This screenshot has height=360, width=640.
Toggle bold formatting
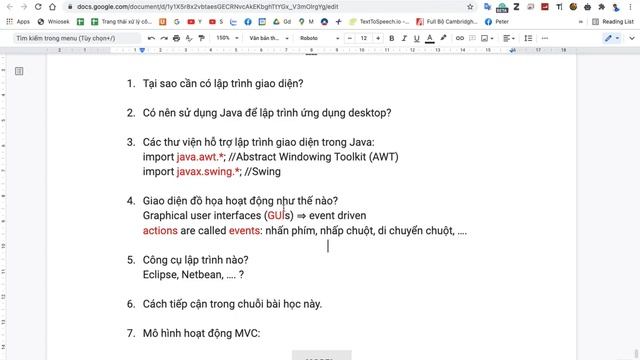coord(391,38)
